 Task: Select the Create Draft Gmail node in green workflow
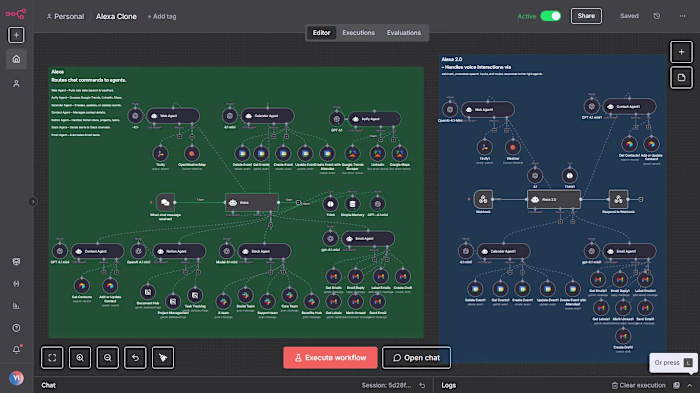(403, 276)
